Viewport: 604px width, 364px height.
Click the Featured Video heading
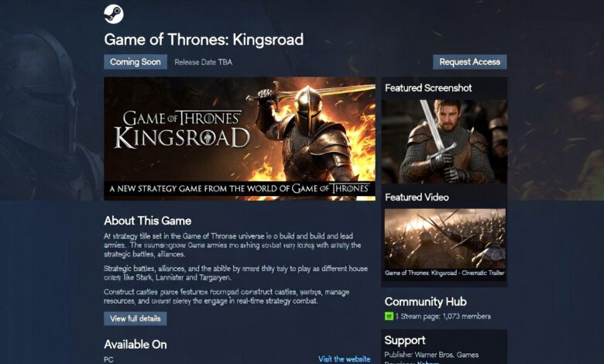click(417, 197)
